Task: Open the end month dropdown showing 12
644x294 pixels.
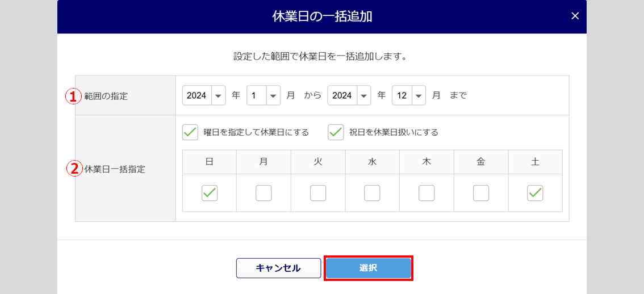Action: pos(409,95)
